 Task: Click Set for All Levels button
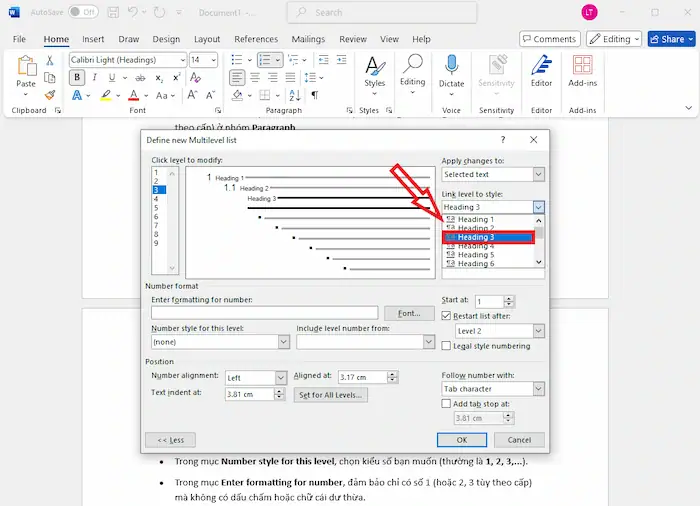(x=331, y=395)
